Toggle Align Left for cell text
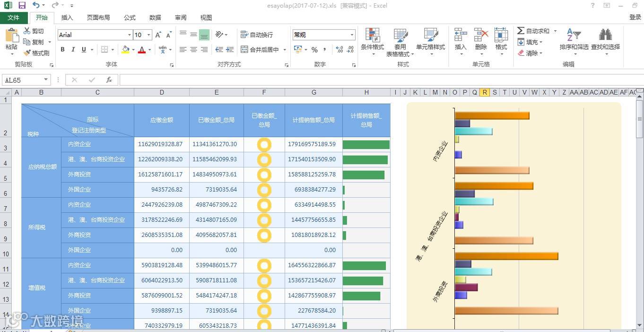 [183, 49]
